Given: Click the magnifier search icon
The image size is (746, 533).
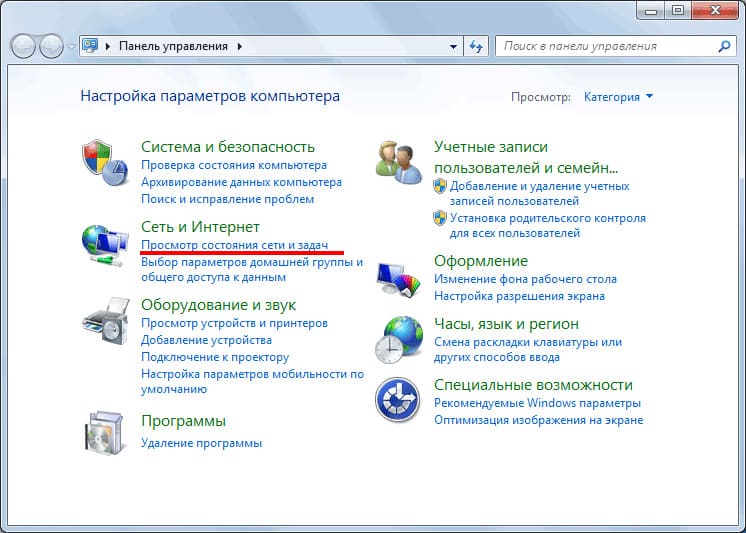Looking at the screenshot, I should click(724, 46).
